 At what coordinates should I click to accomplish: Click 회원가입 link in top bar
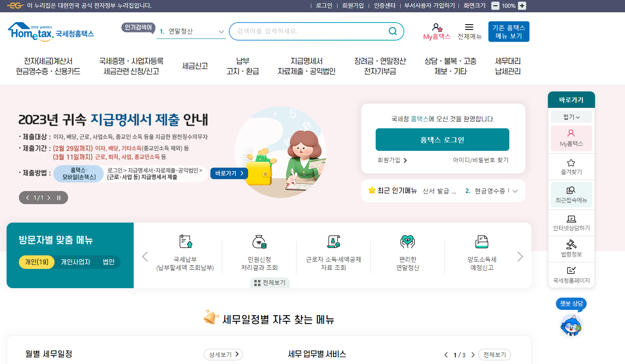click(x=353, y=6)
